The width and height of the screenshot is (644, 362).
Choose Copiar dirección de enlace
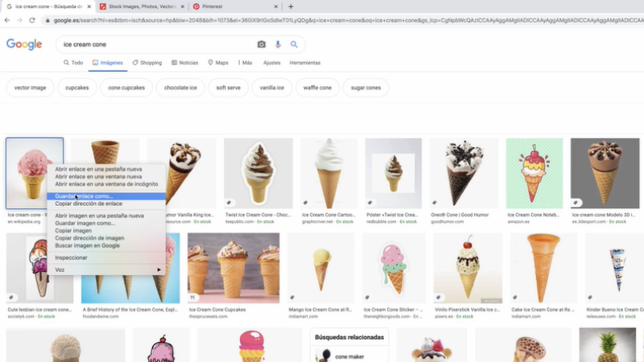(x=106, y=204)
